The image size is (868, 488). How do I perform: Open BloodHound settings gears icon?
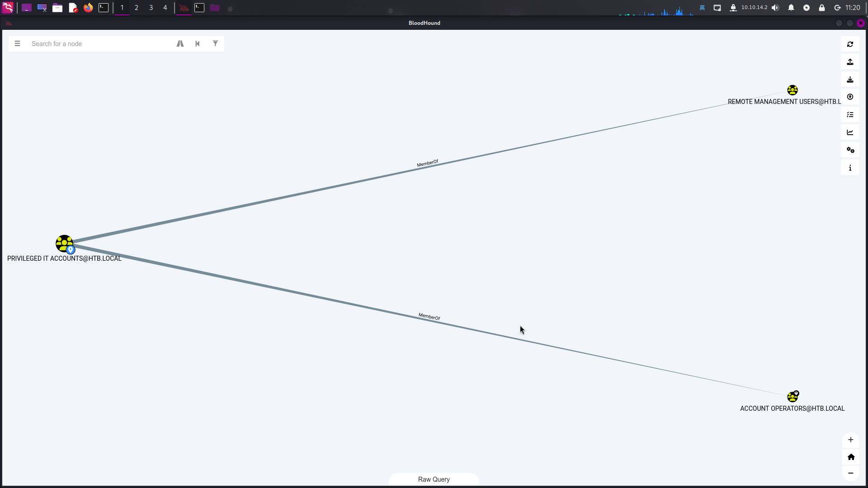click(850, 150)
